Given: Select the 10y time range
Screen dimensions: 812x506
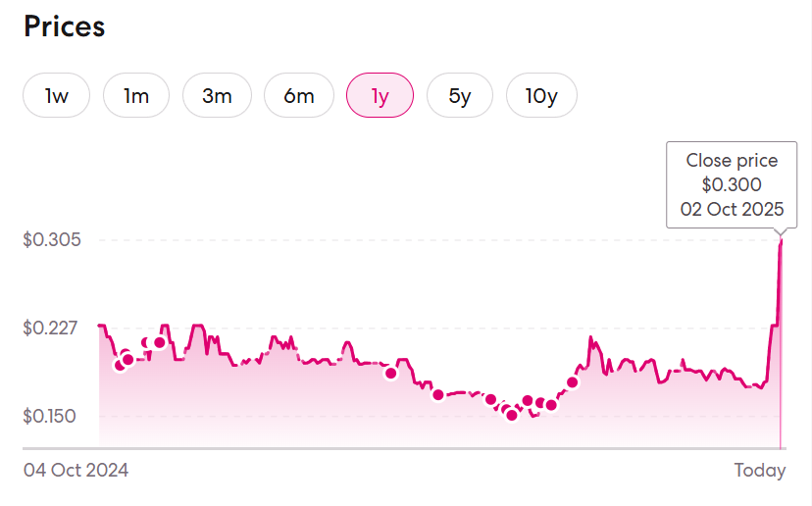Looking at the screenshot, I should pos(541,96).
